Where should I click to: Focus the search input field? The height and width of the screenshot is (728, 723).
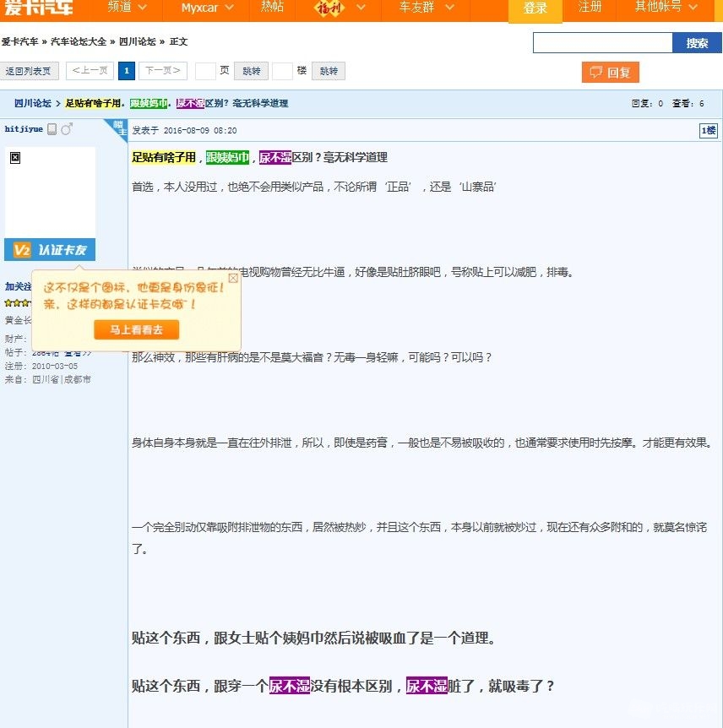click(x=602, y=43)
